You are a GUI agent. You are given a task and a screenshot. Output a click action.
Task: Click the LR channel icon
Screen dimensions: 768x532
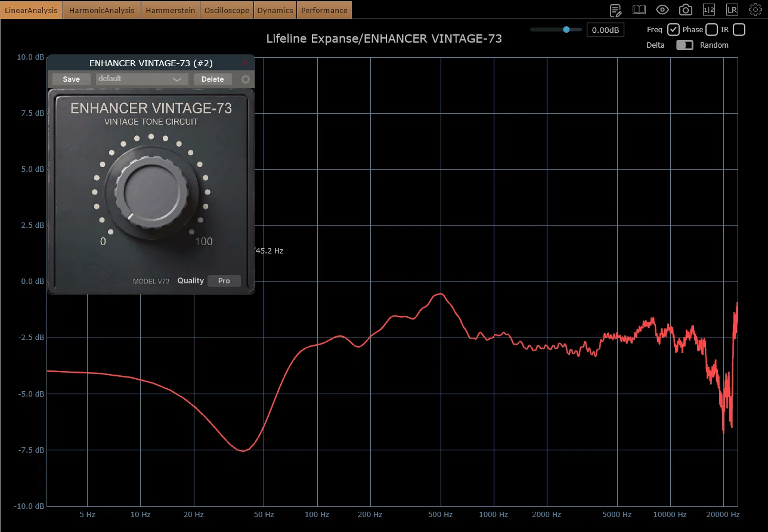point(732,10)
